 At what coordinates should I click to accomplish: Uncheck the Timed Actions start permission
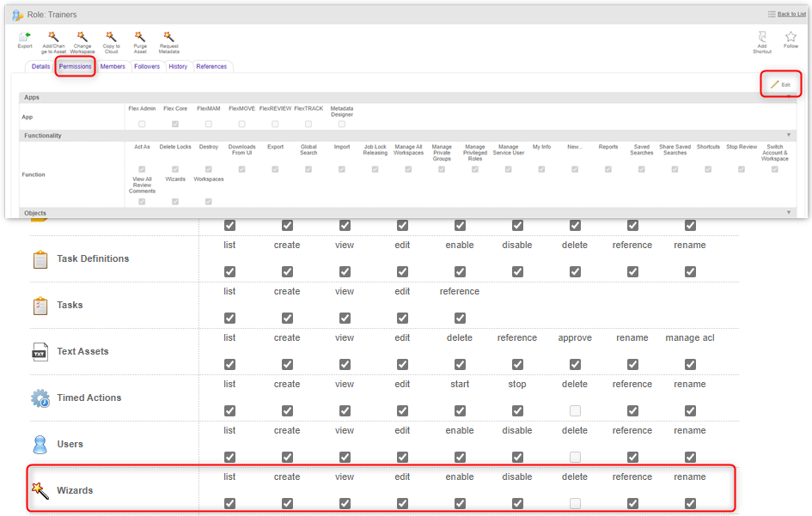[460, 411]
